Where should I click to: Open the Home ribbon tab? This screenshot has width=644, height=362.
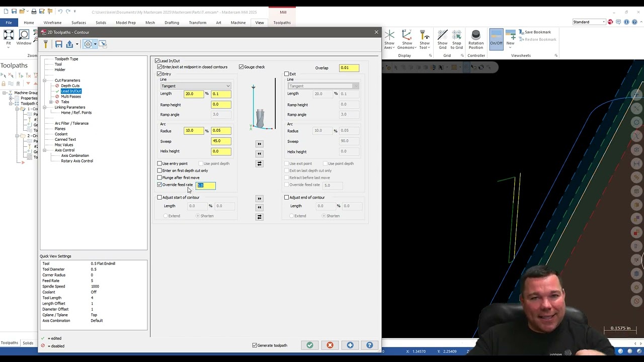(29, 23)
